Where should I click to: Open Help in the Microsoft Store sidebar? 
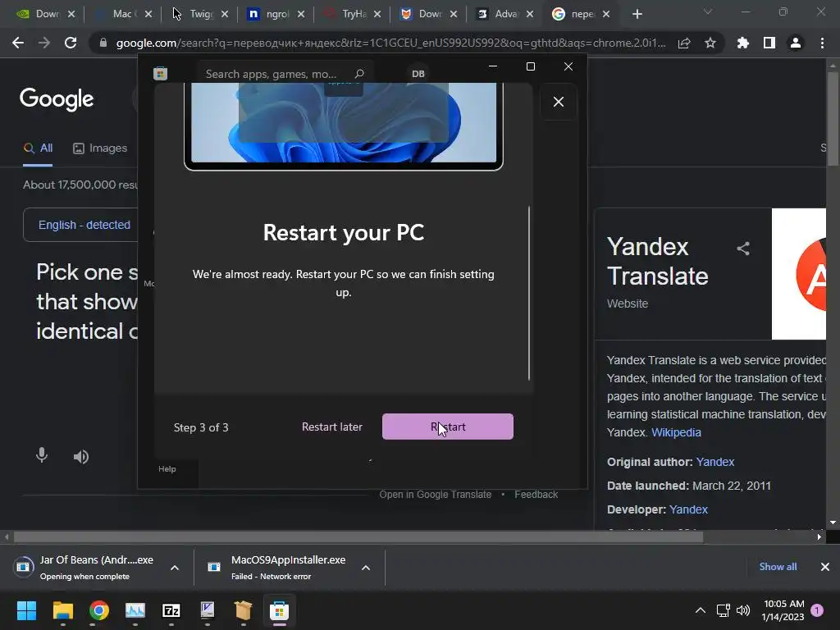167,468
